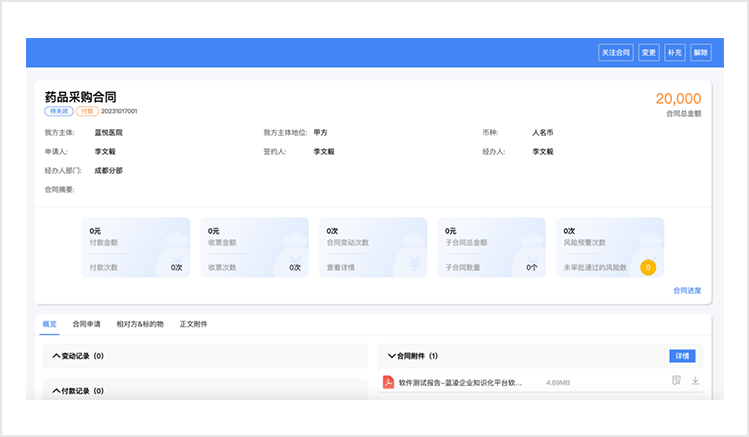749x437 pixels.
Task: Open the 软件测试报告 attachment file name
Action: coord(460,382)
